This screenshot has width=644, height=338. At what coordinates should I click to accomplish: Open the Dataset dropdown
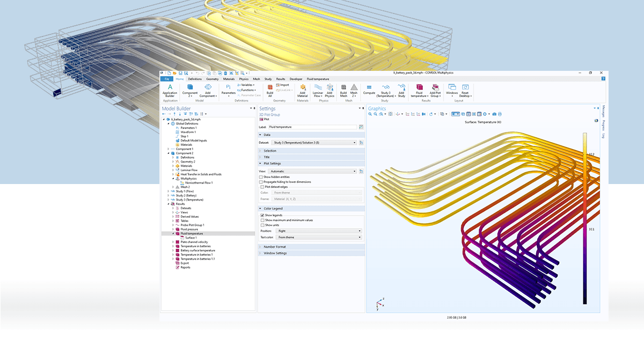tap(314, 143)
